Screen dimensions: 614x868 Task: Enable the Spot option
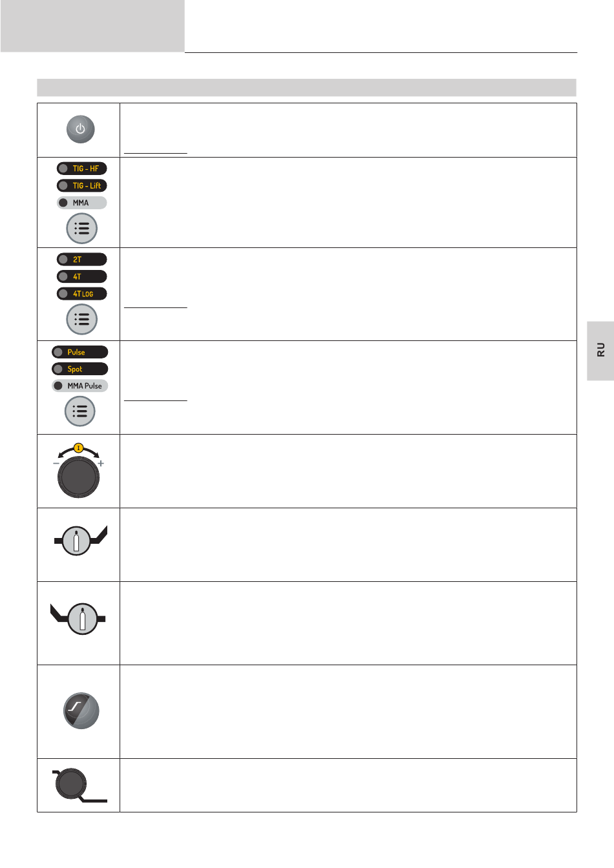click(80, 369)
